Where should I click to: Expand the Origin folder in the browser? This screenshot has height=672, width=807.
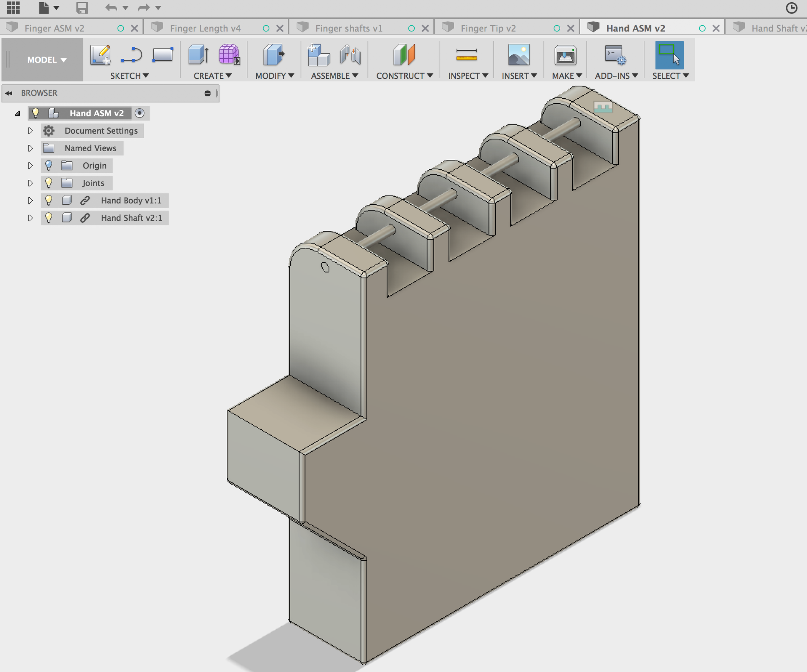31,166
